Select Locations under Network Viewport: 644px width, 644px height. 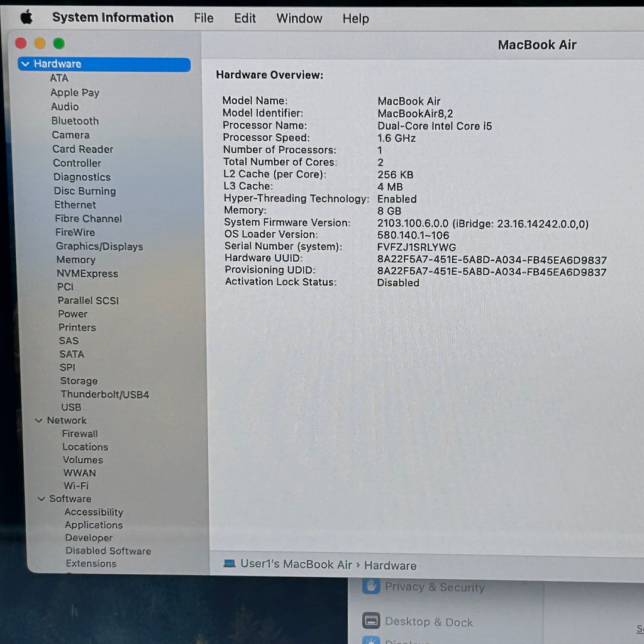pyautogui.click(x=85, y=447)
